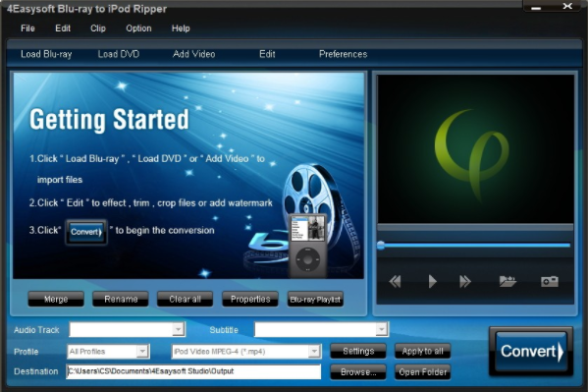Open the Clip menu
Image resolution: width=588 pixels, height=392 pixels.
(98, 28)
